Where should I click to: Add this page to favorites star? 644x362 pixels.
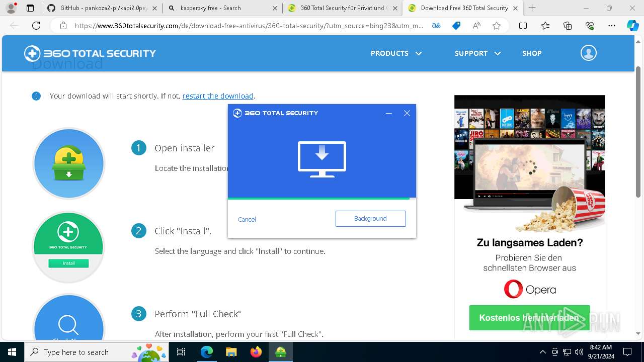[x=497, y=26]
